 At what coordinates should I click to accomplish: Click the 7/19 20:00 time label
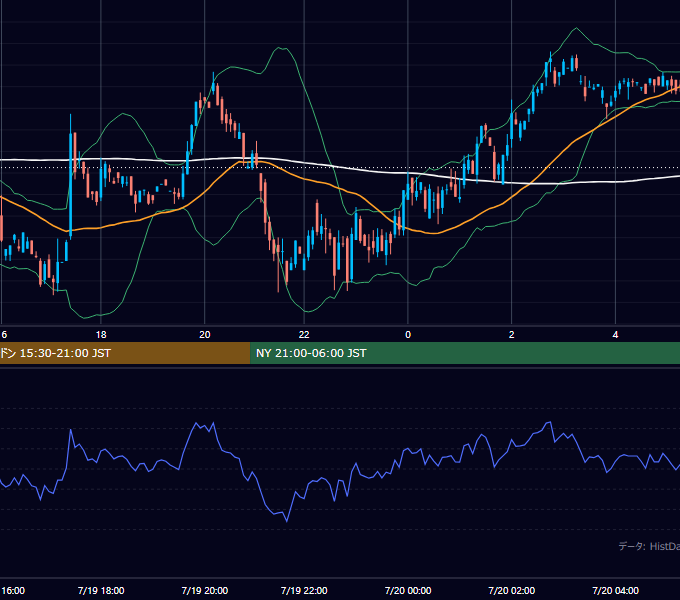[x=205, y=590]
